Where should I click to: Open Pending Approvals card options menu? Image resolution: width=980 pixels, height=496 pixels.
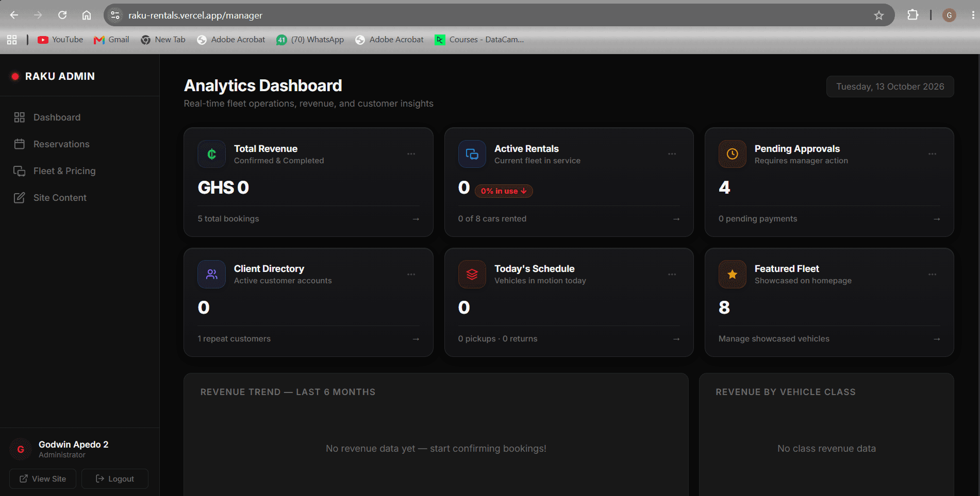pos(932,154)
